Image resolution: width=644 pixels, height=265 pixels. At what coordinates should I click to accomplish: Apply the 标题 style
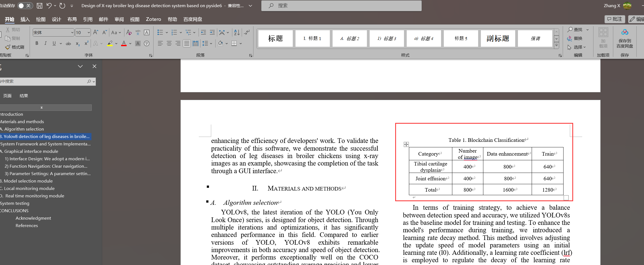(275, 38)
